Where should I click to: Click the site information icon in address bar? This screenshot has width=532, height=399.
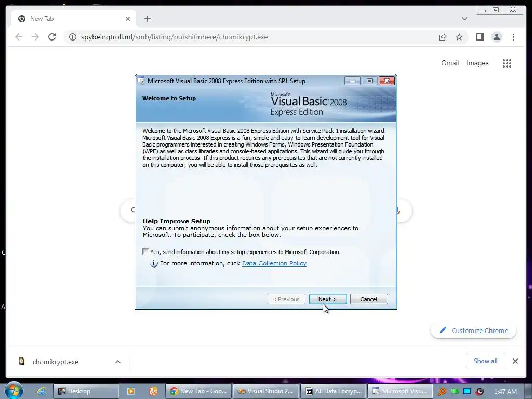pyautogui.click(x=72, y=37)
